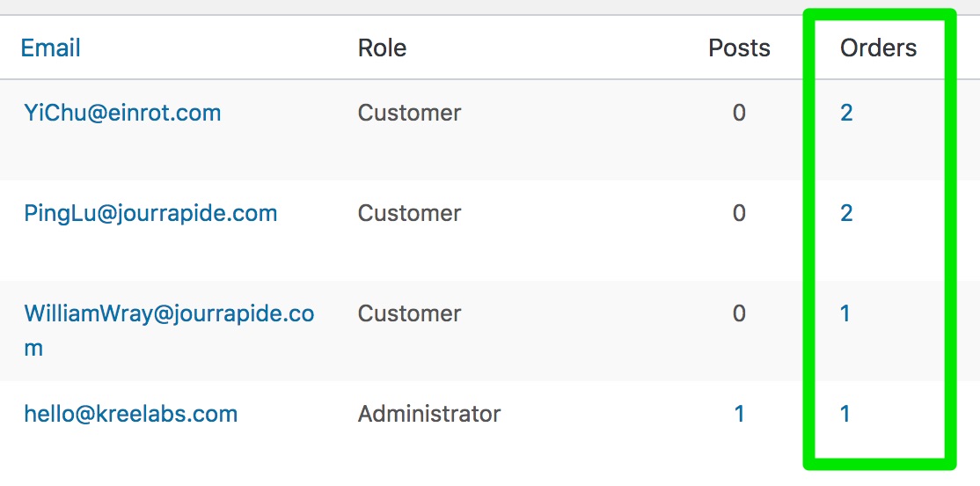Select the Customer role cell for WilliamWray
This screenshot has height=486, width=980.
(x=409, y=313)
